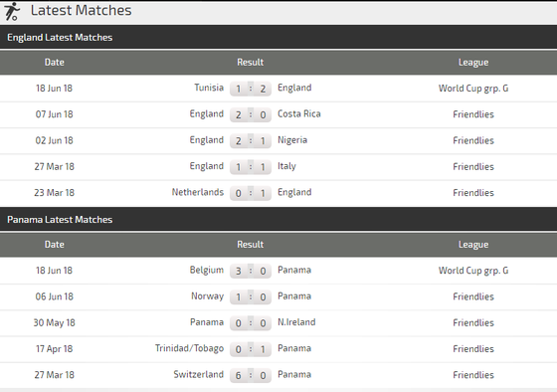Click the League column header in Panama table
The image size is (557, 392).
(x=473, y=245)
